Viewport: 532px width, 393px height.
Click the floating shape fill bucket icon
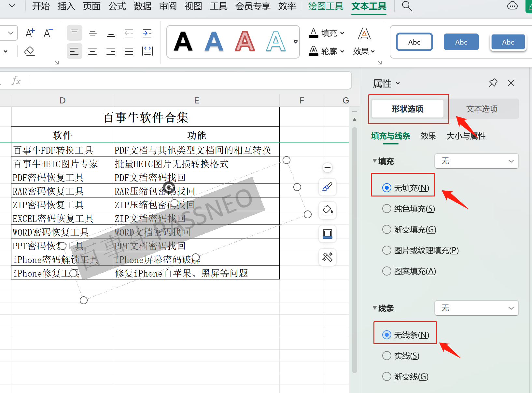click(328, 210)
